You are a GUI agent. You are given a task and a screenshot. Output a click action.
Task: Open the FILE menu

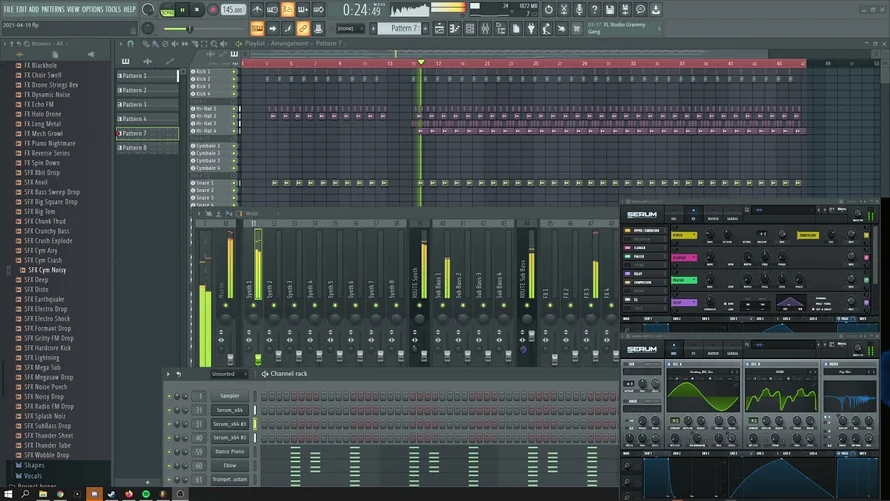[8, 9]
